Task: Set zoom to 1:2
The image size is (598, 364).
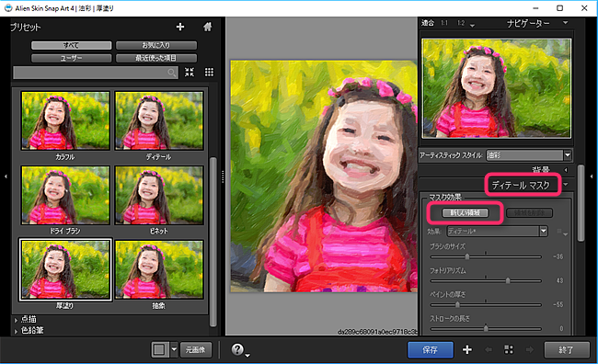Action: coord(461,23)
